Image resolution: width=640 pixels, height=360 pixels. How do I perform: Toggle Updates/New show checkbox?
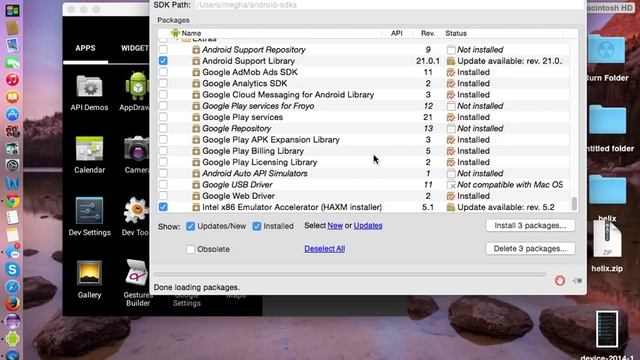point(190,226)
